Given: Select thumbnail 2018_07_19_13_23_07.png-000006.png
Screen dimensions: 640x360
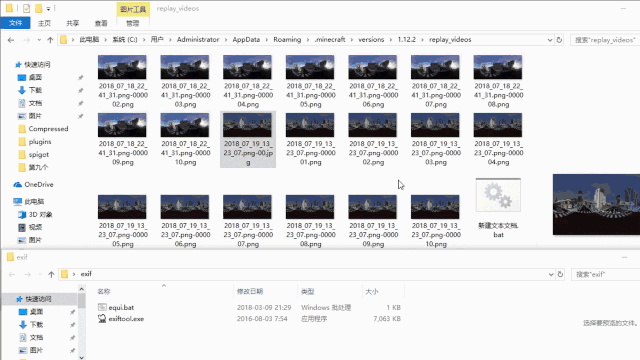Looking at the screenshot, I should 185,207.
